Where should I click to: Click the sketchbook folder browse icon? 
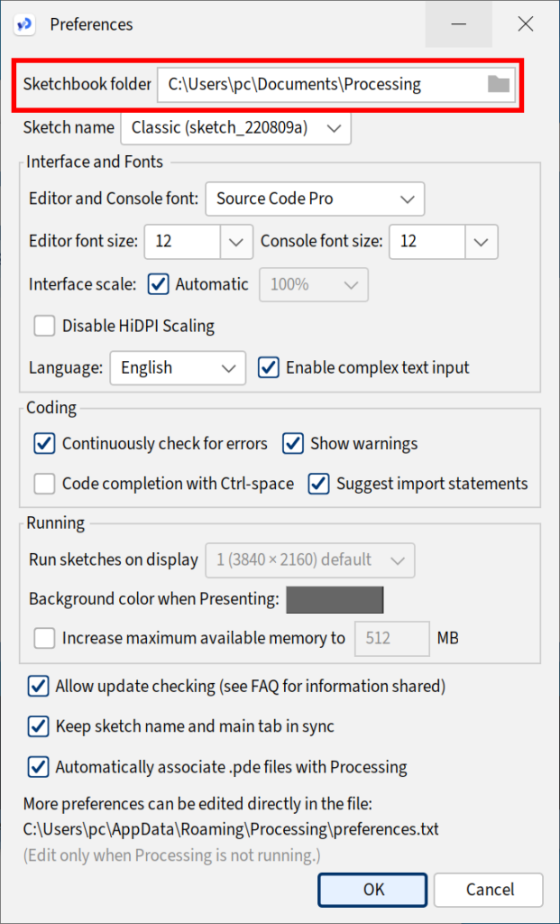point(498,84)
